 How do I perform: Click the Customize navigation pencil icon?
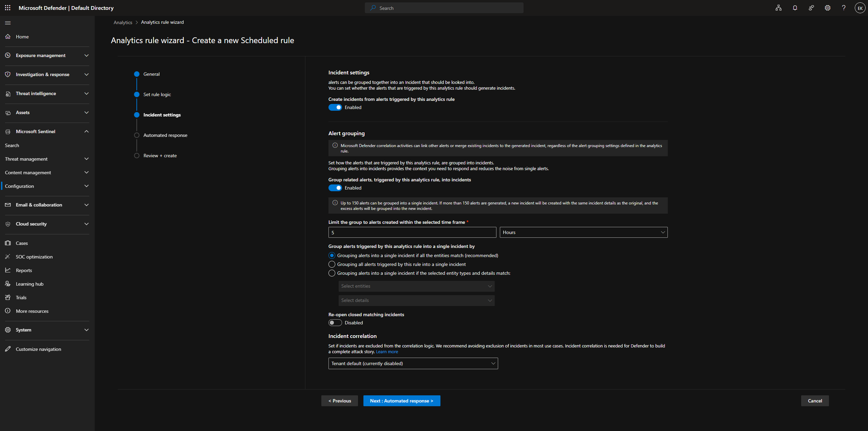click(x=8, y=349)
